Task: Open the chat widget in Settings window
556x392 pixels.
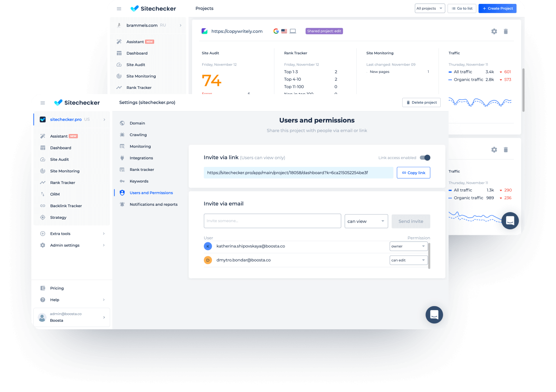Action: 434,315
